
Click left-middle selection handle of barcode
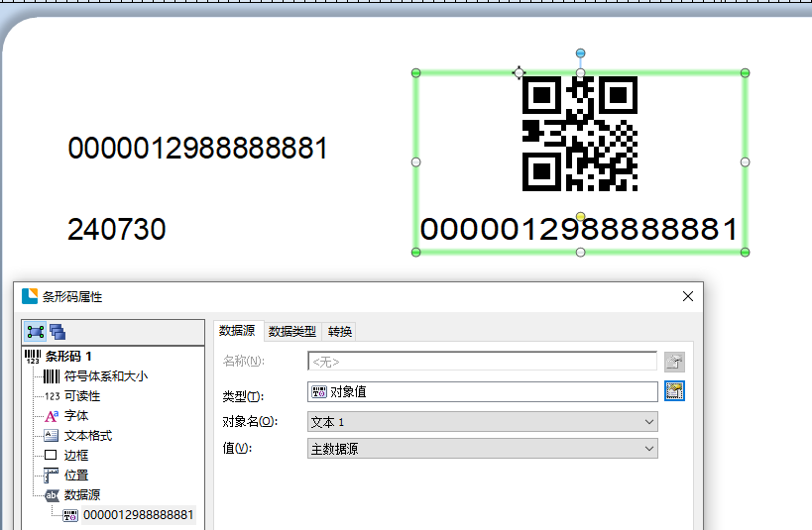pyautogui.click(x=415, y=162)
